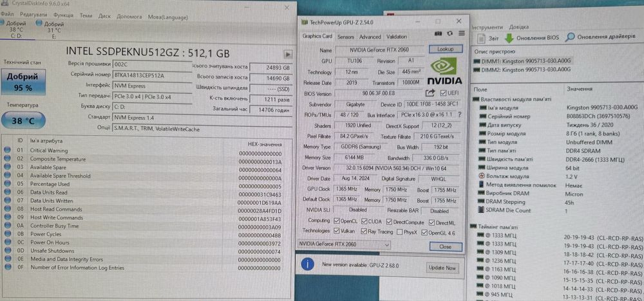Image resolution: width=644 pixels, height=301 pixels.
Task: Click memory chip icon next to DIMM2
Action: pos(477,69)
